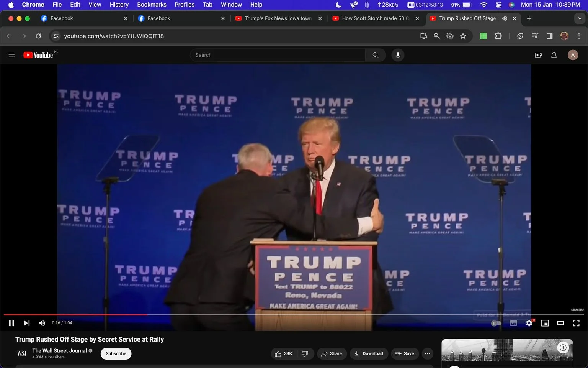Open the Bookmarks menu

(x=152, y=5)
